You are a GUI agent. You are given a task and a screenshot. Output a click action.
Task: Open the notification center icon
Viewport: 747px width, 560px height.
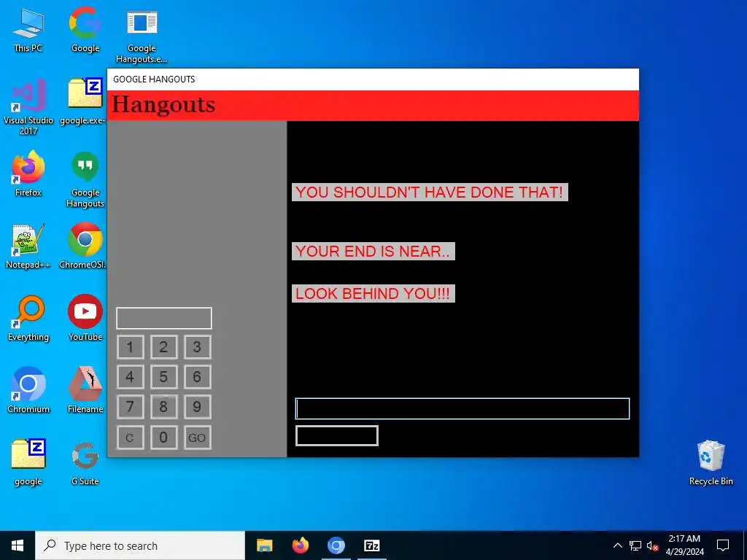[723, 545]
